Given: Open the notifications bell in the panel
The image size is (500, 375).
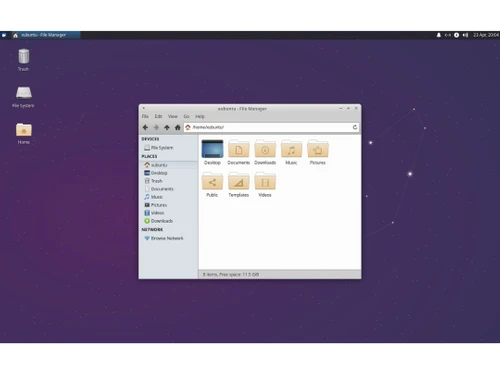Looking at the screenshot, I should click(x=439, y=35).
